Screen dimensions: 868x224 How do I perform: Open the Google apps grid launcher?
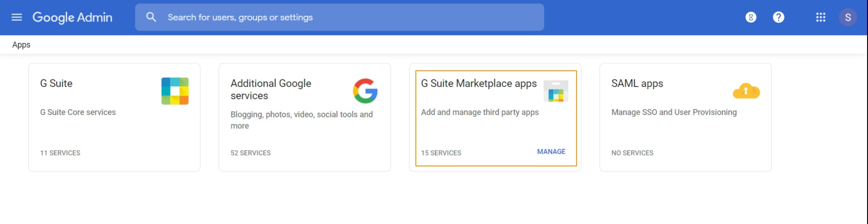coord(820,17)
